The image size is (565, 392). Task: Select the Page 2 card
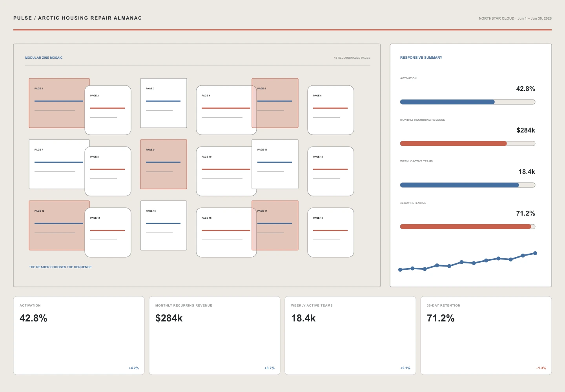coord(108,110)
